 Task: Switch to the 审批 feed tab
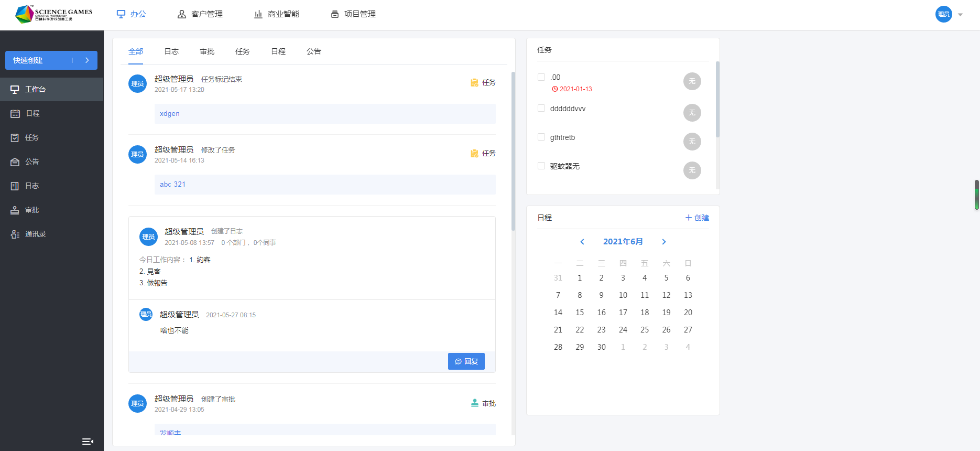pyautogui.click(x=207, y=51)
